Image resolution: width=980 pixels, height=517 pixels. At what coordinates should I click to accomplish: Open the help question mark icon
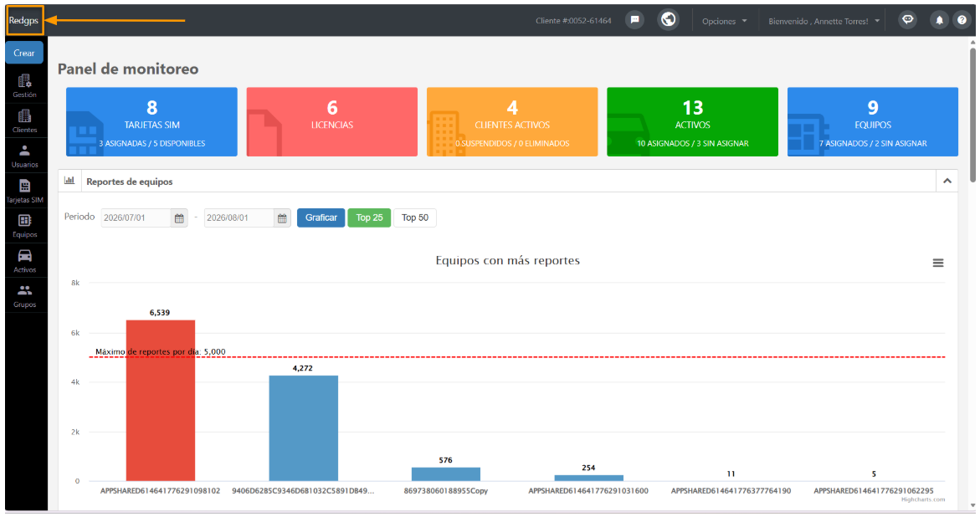coord(962,21)
